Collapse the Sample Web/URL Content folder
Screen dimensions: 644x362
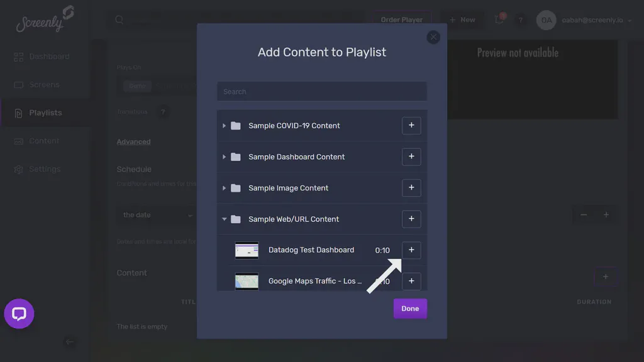tap(225, 219)
